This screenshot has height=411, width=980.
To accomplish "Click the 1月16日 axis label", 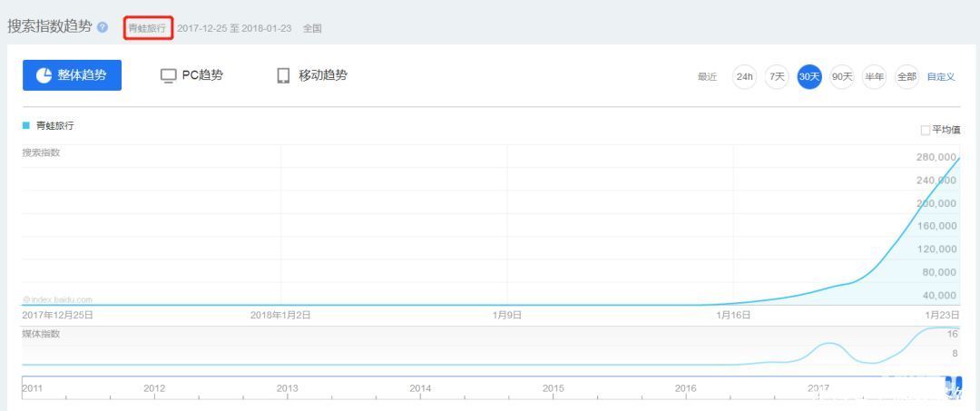I will pyautogui.click(x=734, y=316).
